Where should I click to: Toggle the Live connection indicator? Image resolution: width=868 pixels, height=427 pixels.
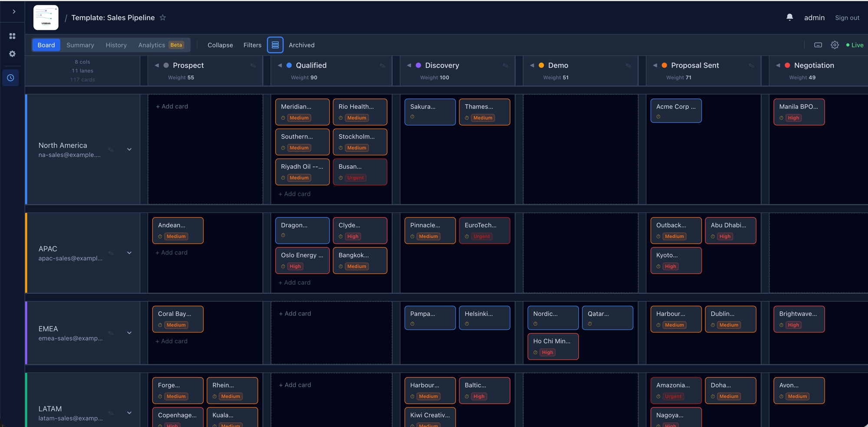coord(854,45)
